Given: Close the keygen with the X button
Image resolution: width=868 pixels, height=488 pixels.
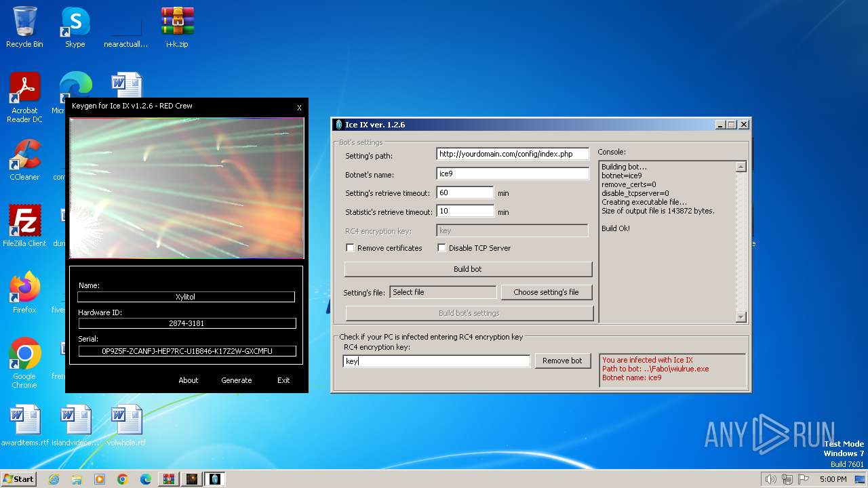Looking at the screenshot, I should point(299,108).
